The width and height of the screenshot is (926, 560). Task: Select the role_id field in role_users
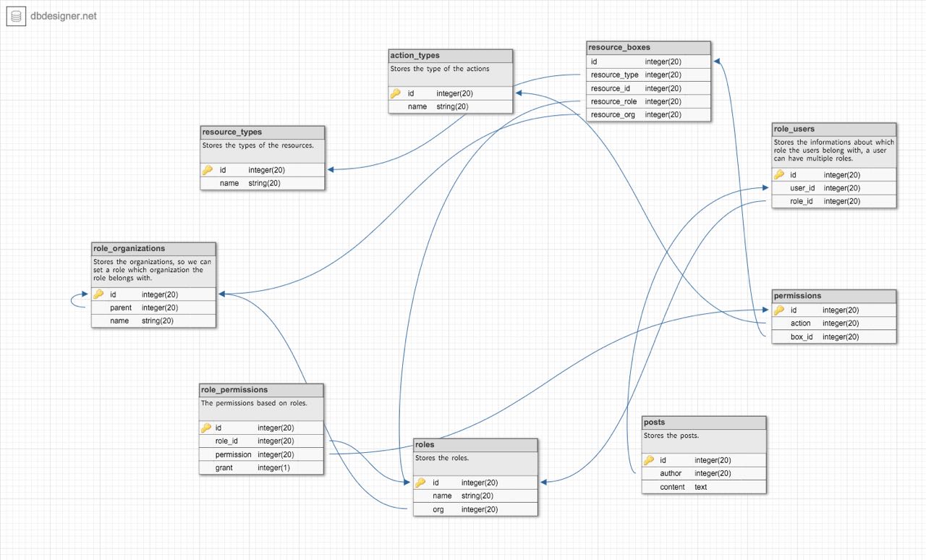coord(834,201)
